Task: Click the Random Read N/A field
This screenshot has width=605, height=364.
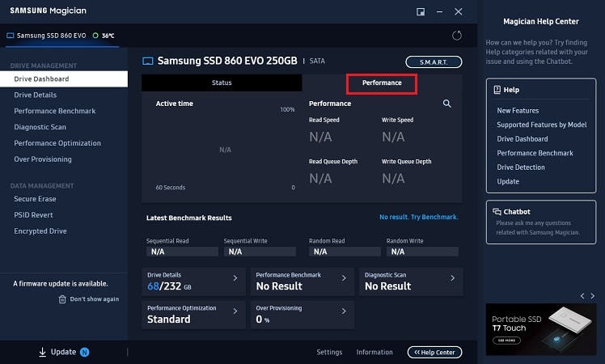Action: [345, 252]
